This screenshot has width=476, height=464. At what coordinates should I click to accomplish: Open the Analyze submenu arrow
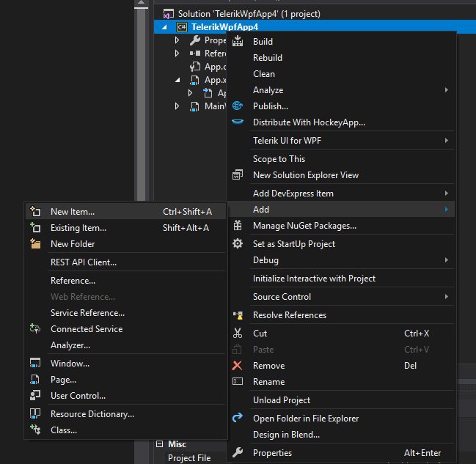[x=446, y=90]
